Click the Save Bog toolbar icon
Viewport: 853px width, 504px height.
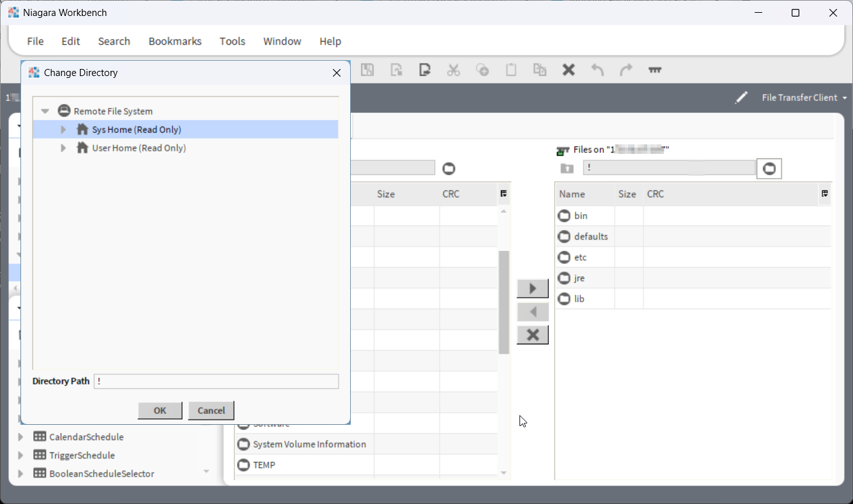click(396, 70)
